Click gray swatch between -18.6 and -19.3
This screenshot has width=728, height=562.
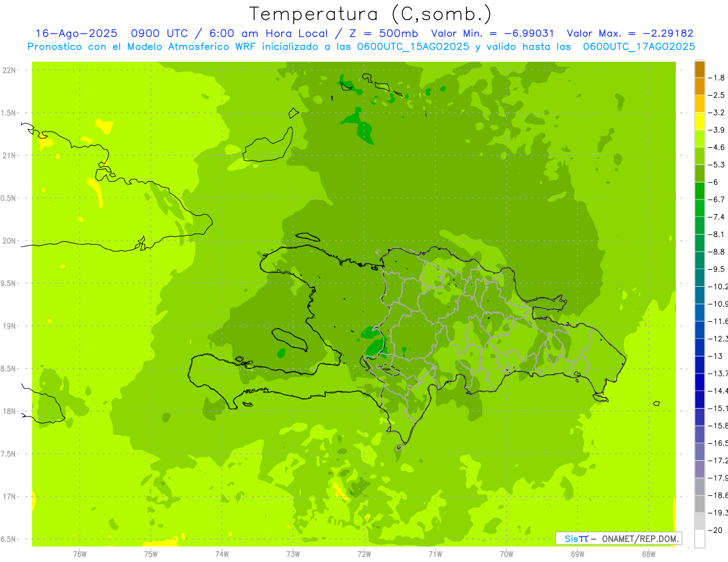click(699, 504)
